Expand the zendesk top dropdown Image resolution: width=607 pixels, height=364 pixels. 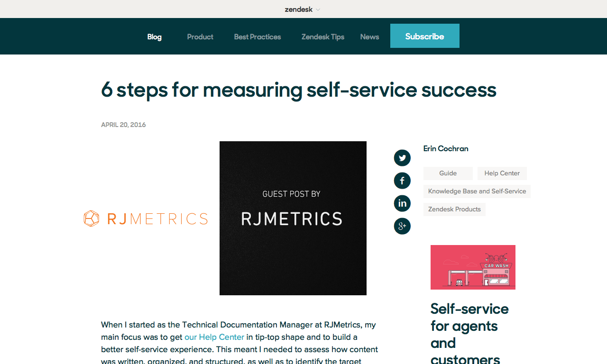click(x=303, y=9)
